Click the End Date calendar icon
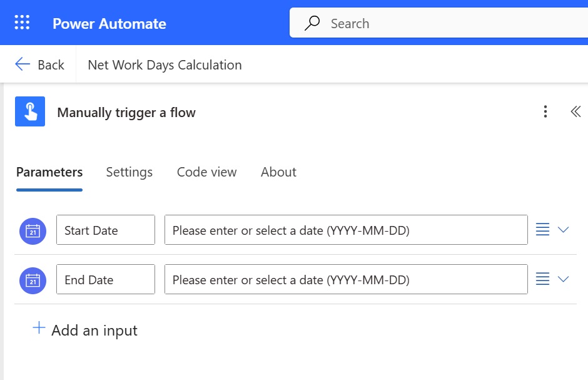This screenshot has width=588, height=380. click(x=33, y=280)
